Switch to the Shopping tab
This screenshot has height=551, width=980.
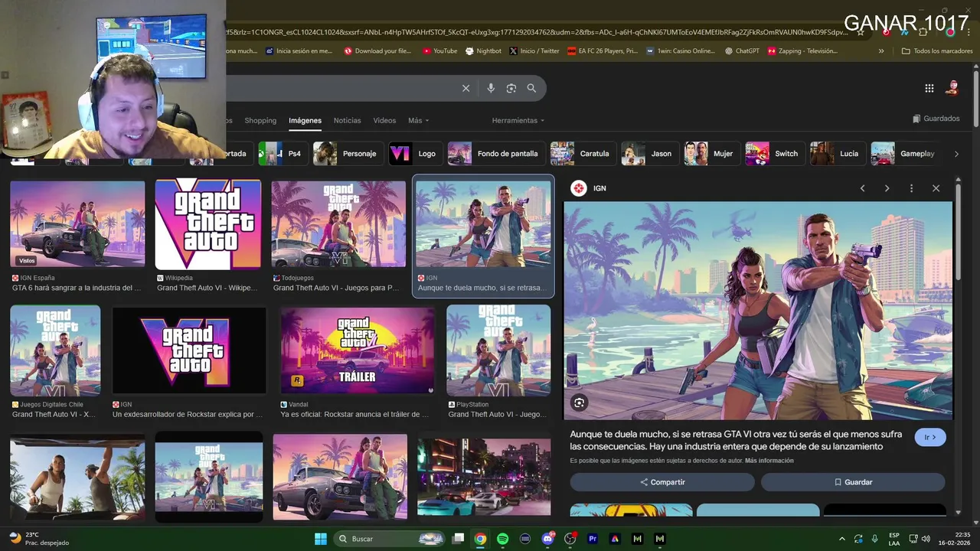[260, 120]
